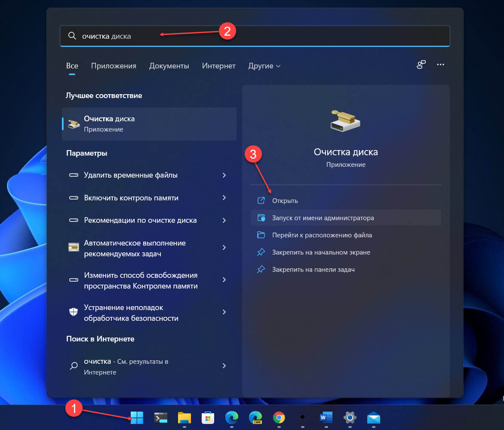Open the search account/feedback icon
Viewport: 504px width, 430px height.
point(421,64)
